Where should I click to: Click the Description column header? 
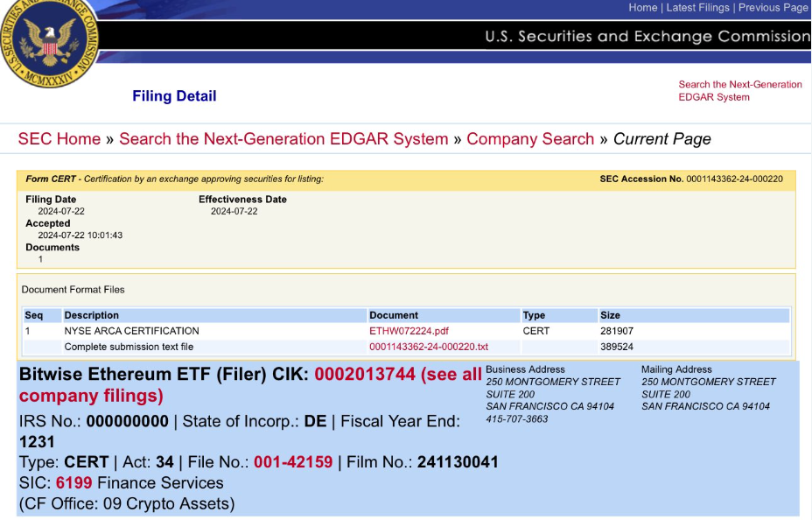tap(91, 315)
